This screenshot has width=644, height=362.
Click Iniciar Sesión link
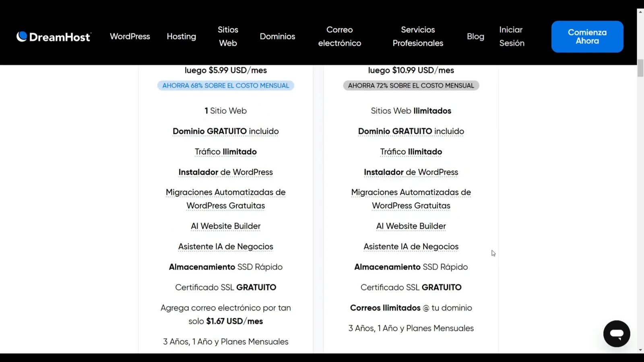(512, 36)
